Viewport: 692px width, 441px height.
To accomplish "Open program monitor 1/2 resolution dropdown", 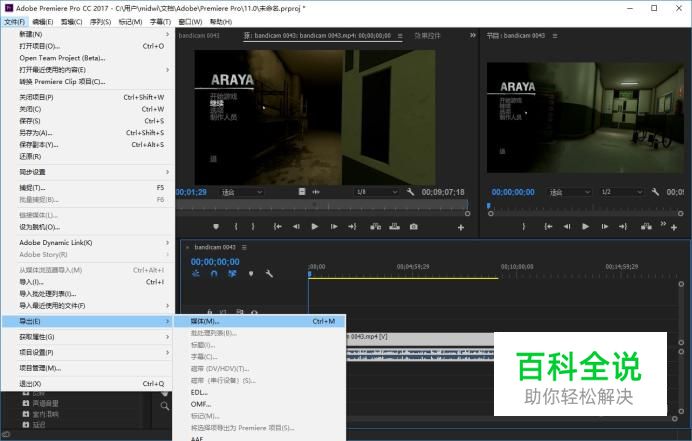I will coord(621,192).
